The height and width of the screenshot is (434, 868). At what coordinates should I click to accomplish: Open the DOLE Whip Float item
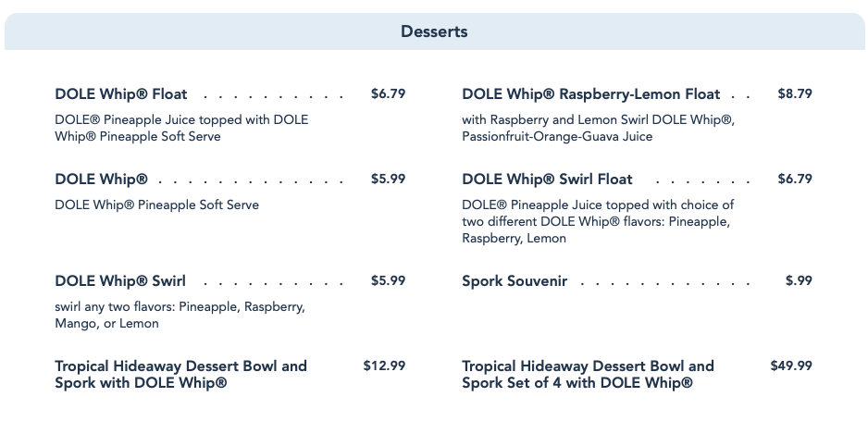pos(121,93)
